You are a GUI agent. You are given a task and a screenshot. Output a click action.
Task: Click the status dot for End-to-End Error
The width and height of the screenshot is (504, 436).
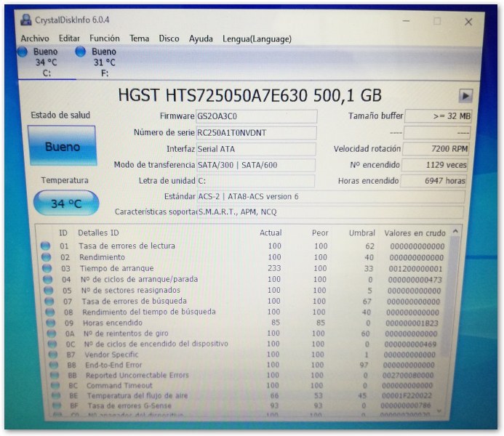pos(54,365)
